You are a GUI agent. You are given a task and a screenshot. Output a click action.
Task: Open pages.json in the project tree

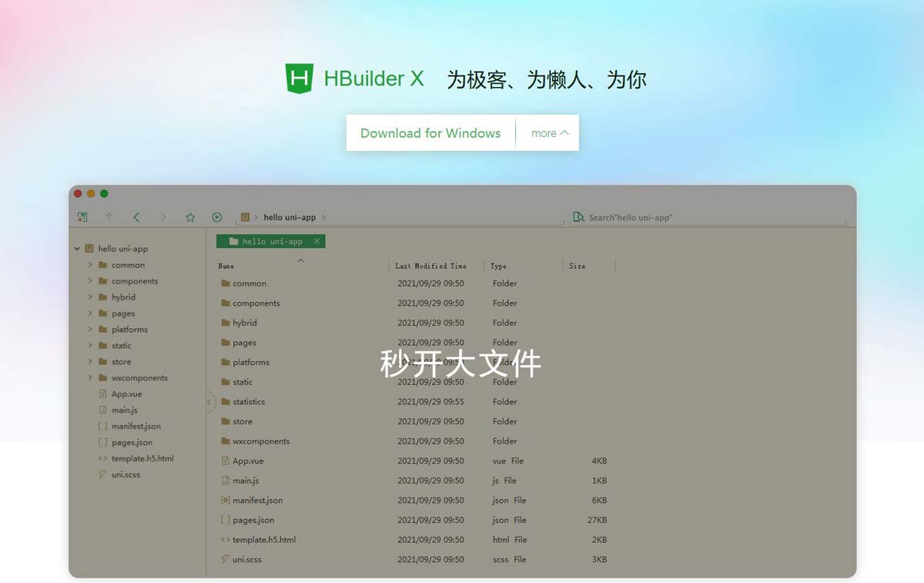[x=132, y=442]
